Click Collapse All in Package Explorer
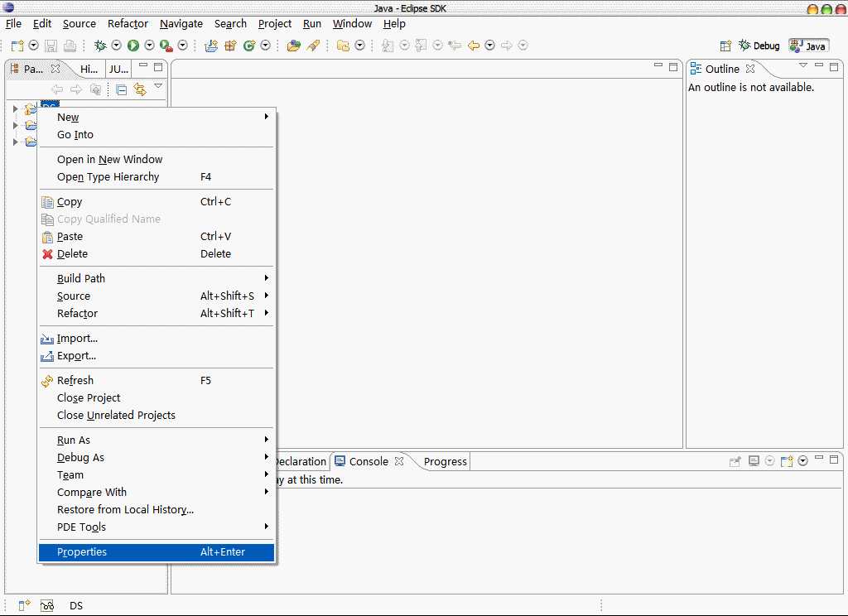The width and height of the screenshot is (848, 616). (x=122, y=89)
